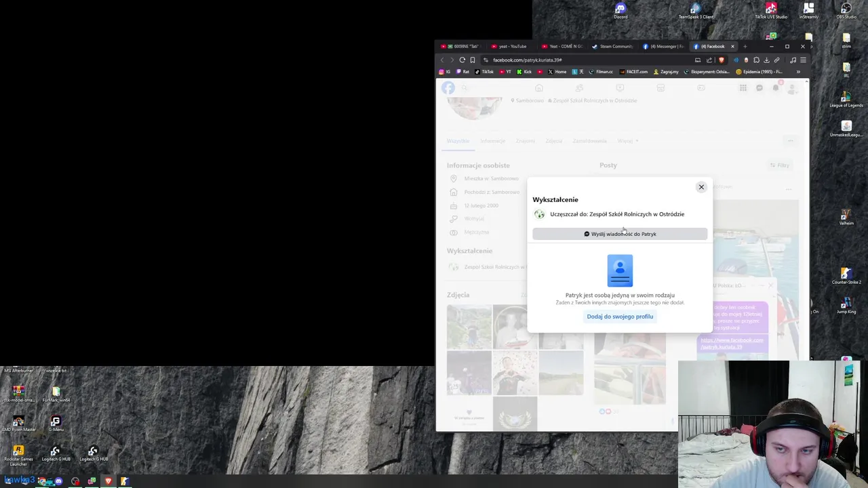The image size is (868, 488).
Task: Open Rockstar Games Launcher shortcut
Action: click(18, 455)
